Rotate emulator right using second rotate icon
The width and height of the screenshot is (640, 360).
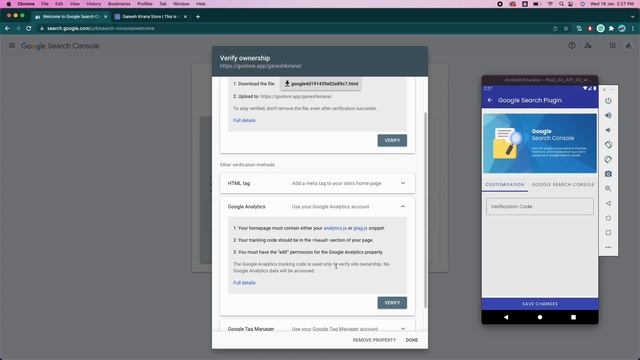pyautogui.click(x=608, y=159)
